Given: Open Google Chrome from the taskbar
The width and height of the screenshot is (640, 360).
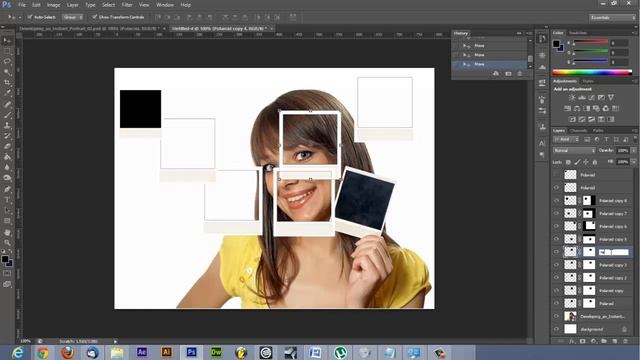Looking at the screenshot, I should point(42,352).
